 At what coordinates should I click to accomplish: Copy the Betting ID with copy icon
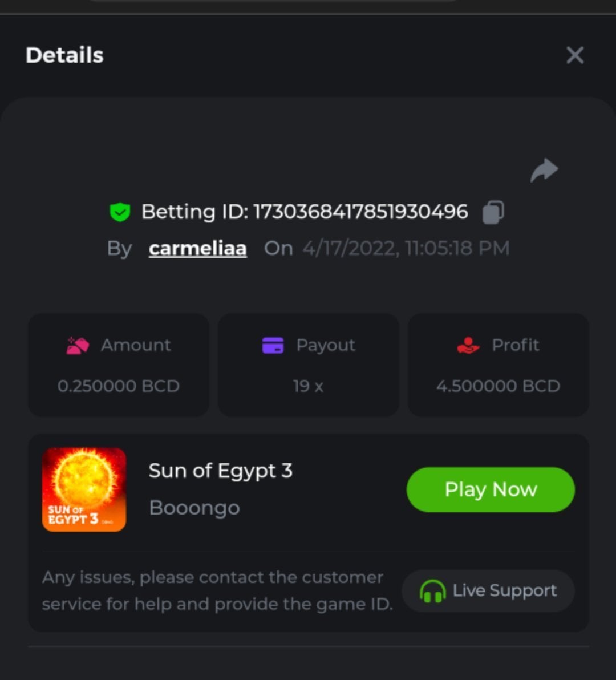click(x=493, y=212)
